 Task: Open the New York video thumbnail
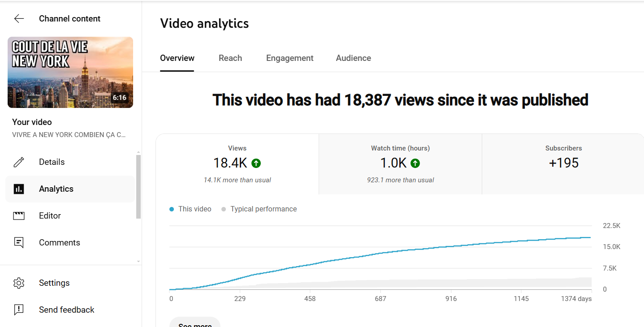(x=70, y=73)
